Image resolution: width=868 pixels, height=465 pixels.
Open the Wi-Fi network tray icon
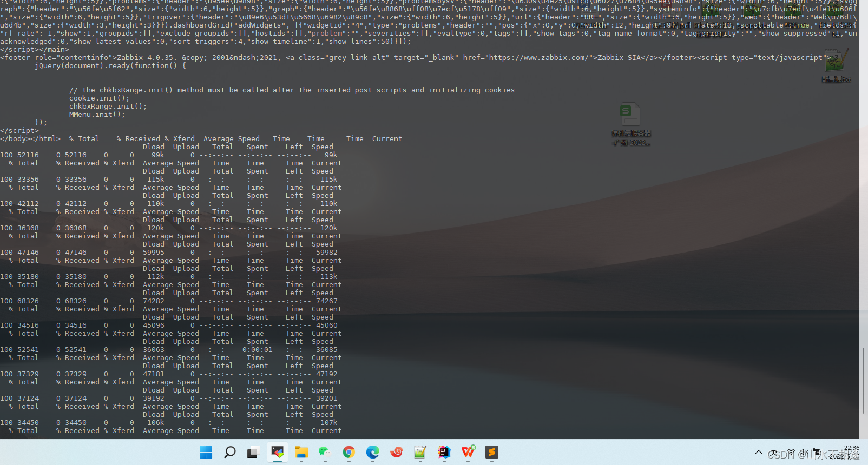tap(791, 452)
